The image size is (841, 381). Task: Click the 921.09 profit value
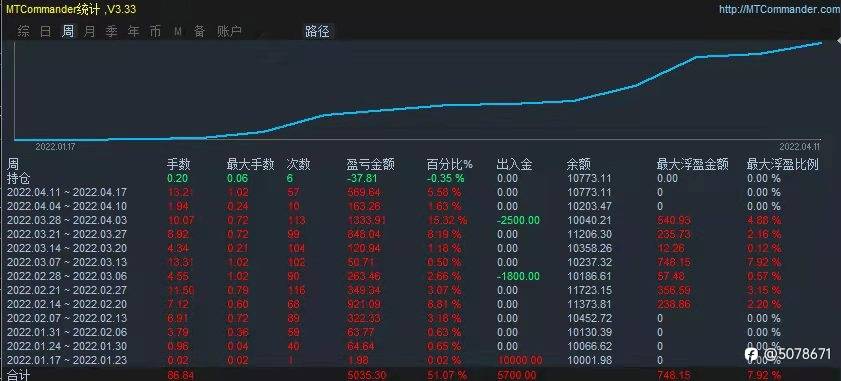pyautogui.click(x=364, y=304)
